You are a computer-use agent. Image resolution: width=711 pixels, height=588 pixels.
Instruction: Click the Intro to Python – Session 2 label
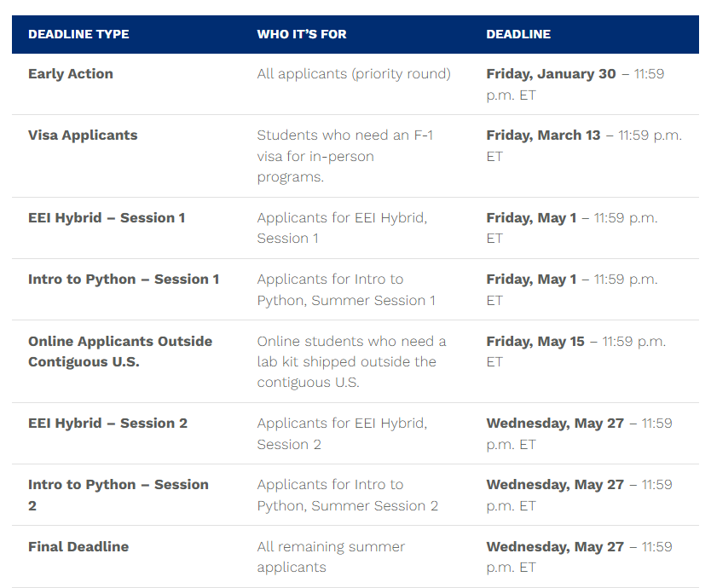(x=118, y=494)
